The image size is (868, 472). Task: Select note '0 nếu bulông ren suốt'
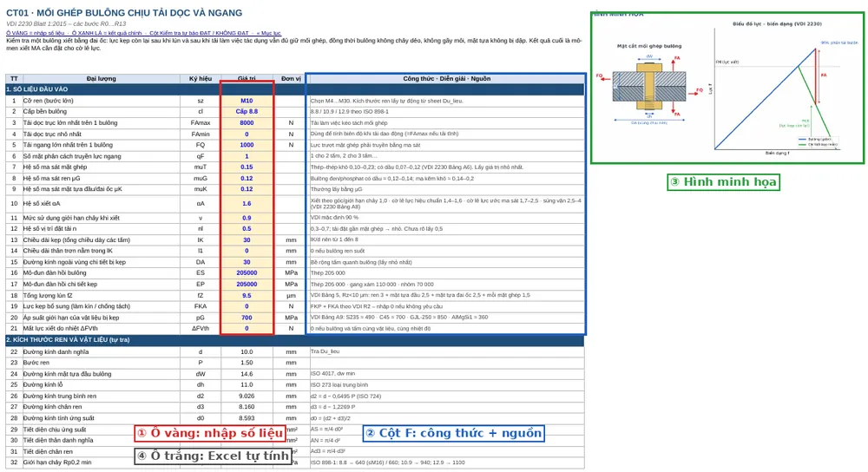coord(338,251)
